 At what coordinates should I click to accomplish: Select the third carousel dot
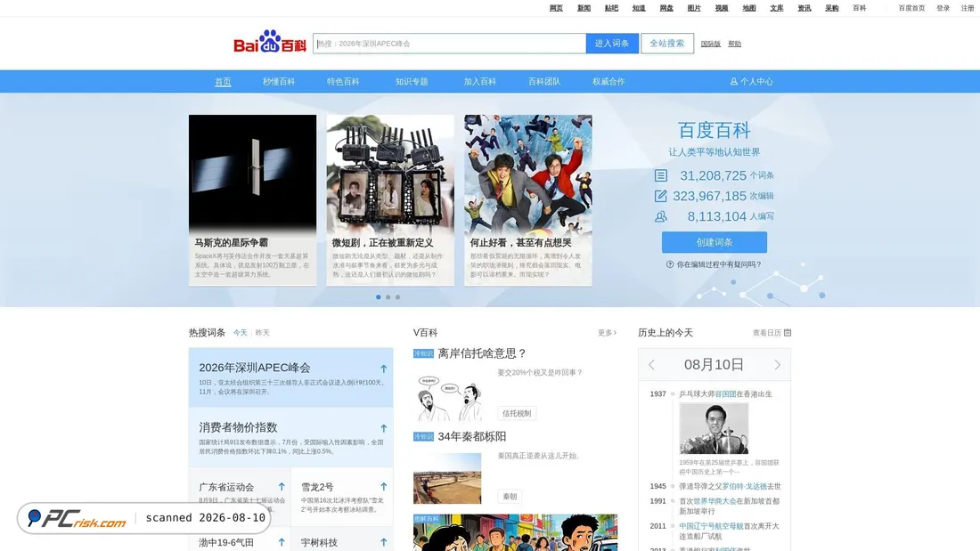397,297
